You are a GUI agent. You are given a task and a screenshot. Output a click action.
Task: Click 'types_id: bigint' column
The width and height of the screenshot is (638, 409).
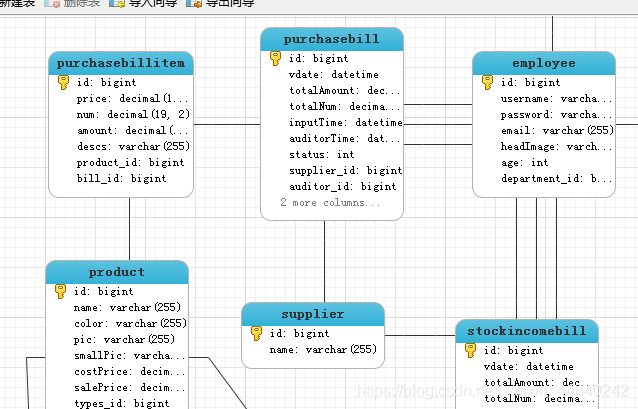coord(121,404)
